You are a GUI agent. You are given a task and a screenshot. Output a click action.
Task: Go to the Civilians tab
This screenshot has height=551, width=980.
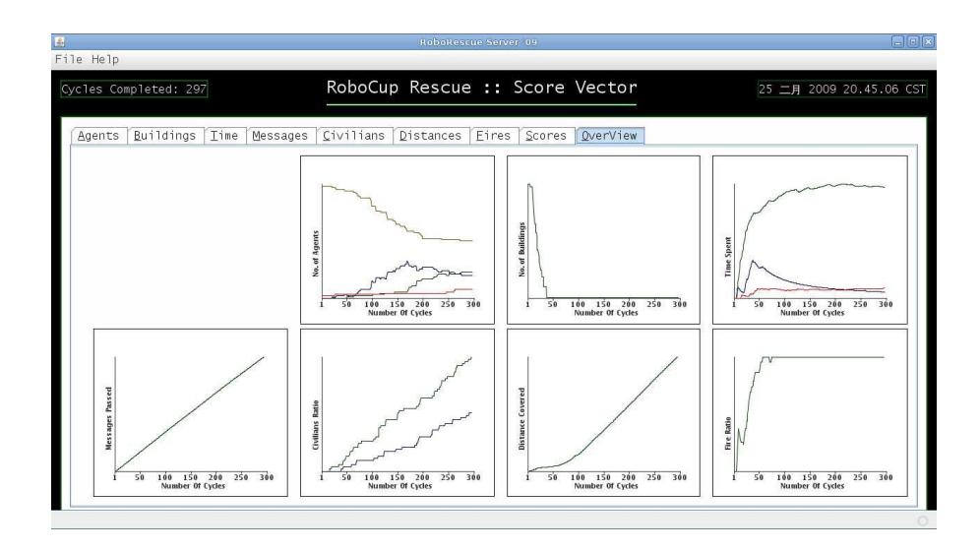[354, 136]
